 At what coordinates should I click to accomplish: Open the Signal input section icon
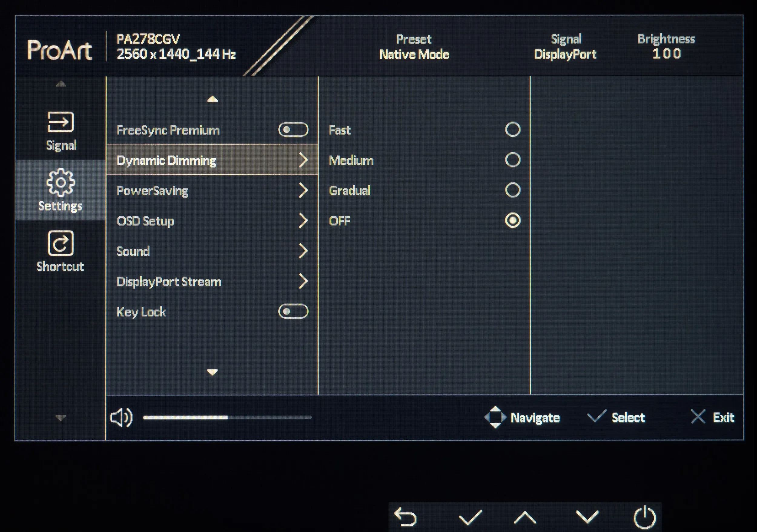pyautogui.click(x=61, y=122)
